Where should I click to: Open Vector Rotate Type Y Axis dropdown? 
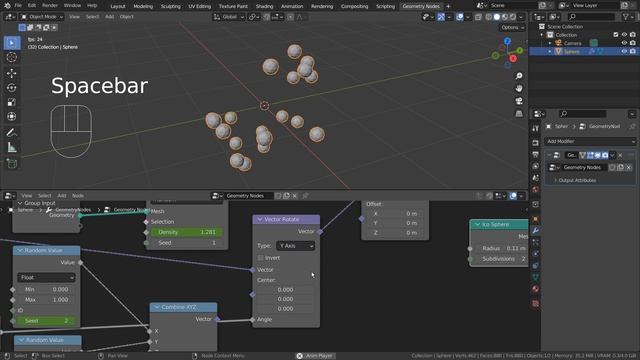pyautogui.click(x=296, y=246)
